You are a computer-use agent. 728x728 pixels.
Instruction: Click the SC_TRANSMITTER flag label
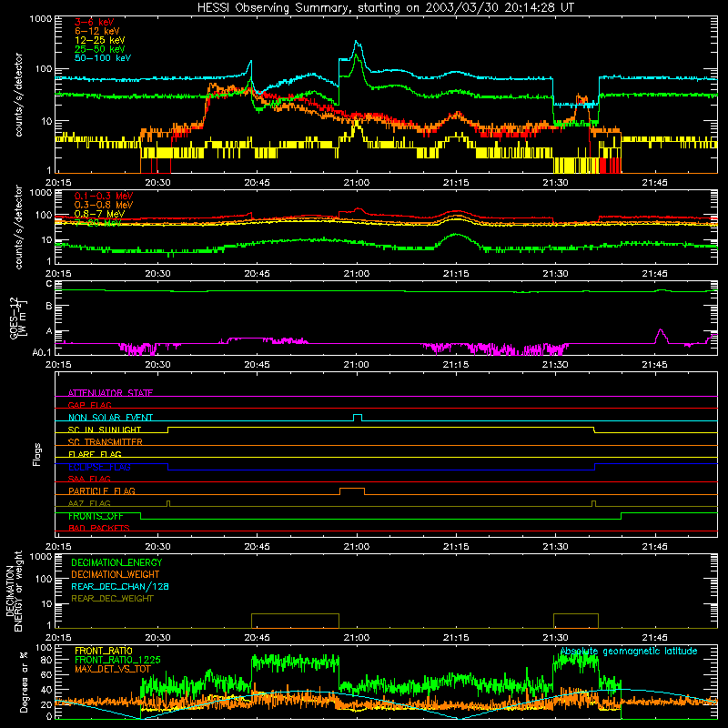pos(105,442)
